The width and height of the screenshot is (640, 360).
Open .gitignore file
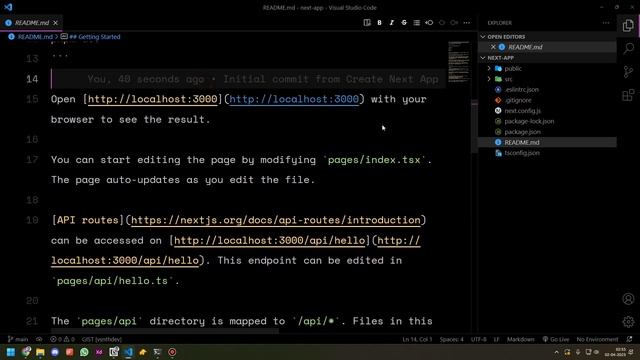tap(518, 100)
